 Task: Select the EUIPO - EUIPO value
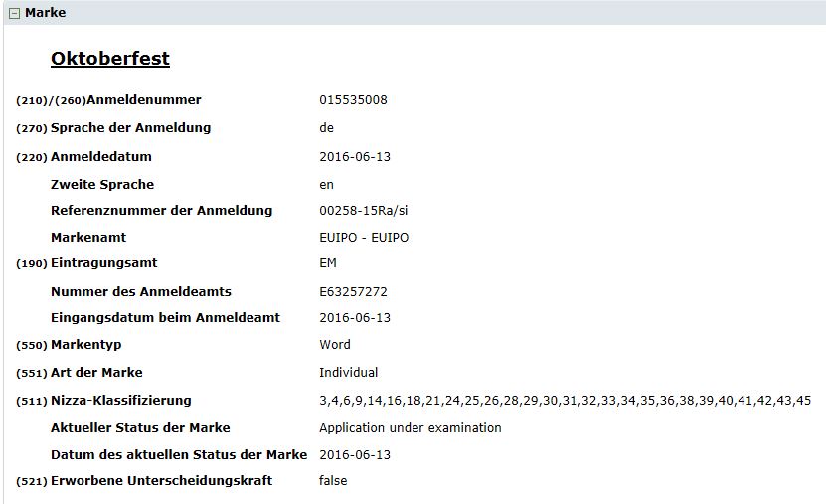[364, 238]
